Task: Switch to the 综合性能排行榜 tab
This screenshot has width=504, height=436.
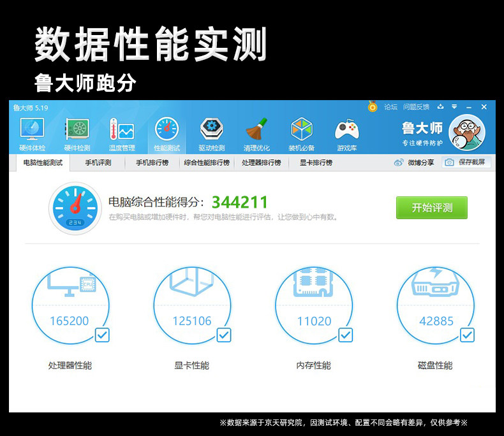Action: pos(207,163)
